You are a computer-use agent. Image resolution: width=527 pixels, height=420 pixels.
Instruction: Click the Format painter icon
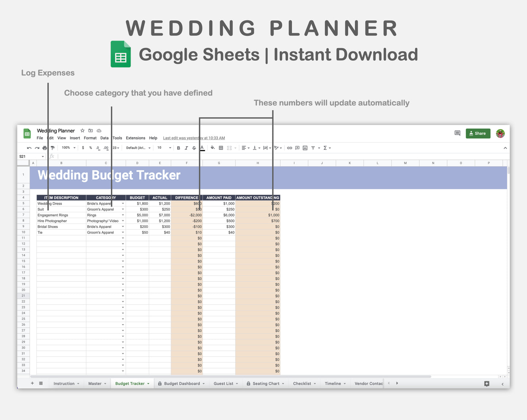click(x=52, y=148)
